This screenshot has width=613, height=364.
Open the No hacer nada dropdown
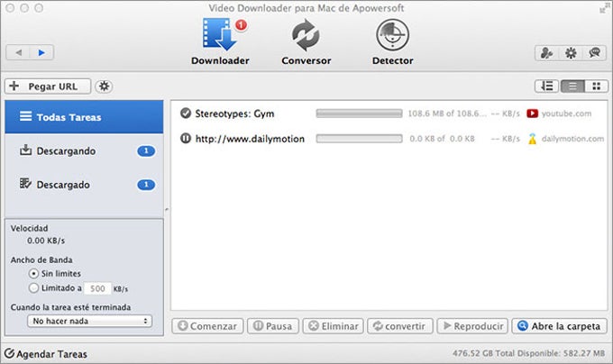(x=89, y=321)
